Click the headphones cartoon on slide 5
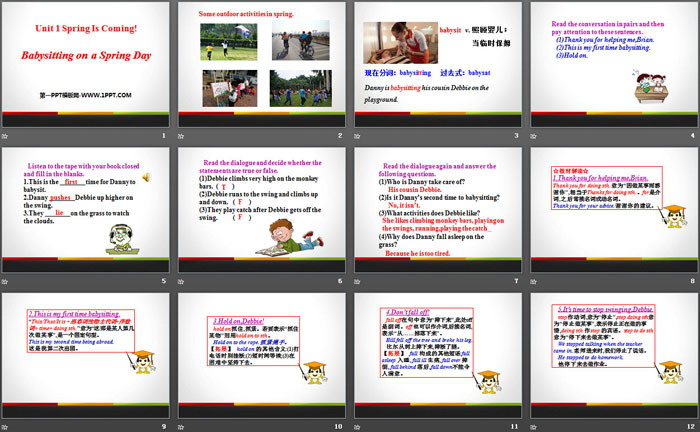This screenshot has width=700, height=432. click(122, 240)
